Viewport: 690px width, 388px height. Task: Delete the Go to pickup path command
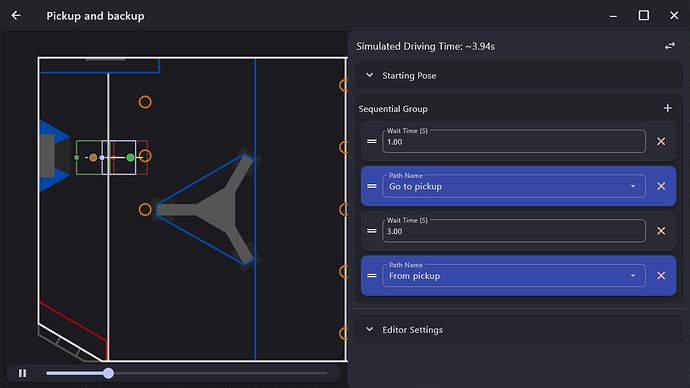click(661, 186)
